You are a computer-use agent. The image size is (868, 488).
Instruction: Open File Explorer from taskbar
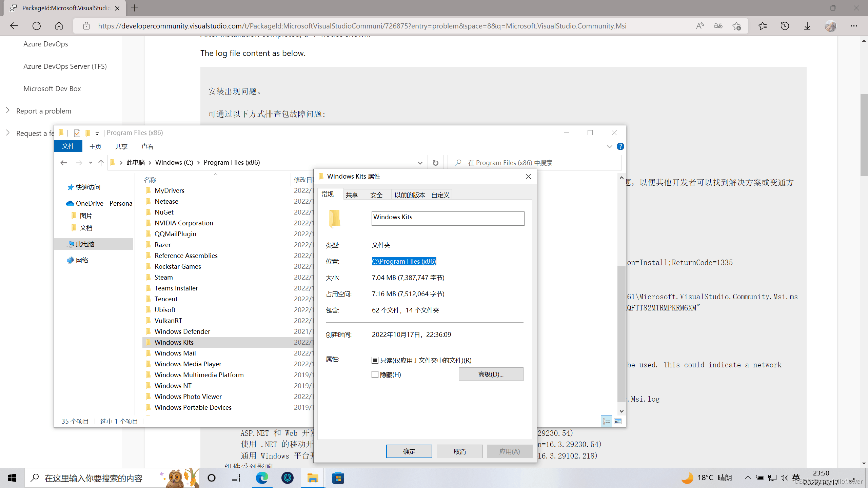coord(313,478)
